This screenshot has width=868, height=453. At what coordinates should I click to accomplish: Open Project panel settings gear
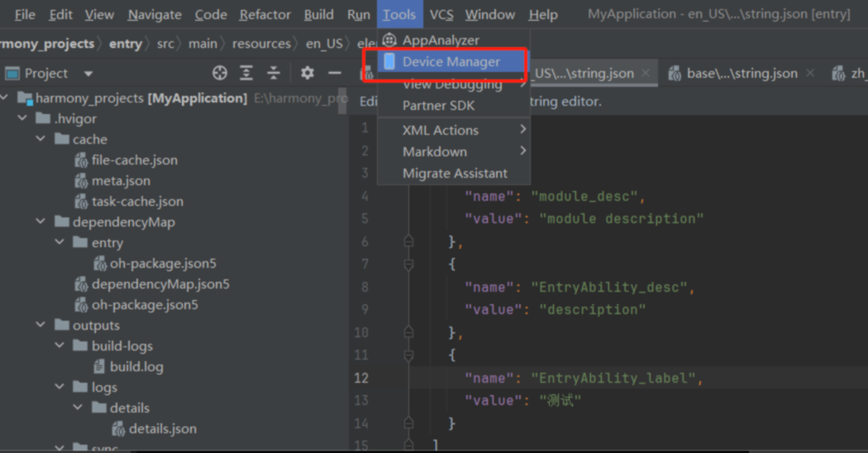(x=308, y=73)
